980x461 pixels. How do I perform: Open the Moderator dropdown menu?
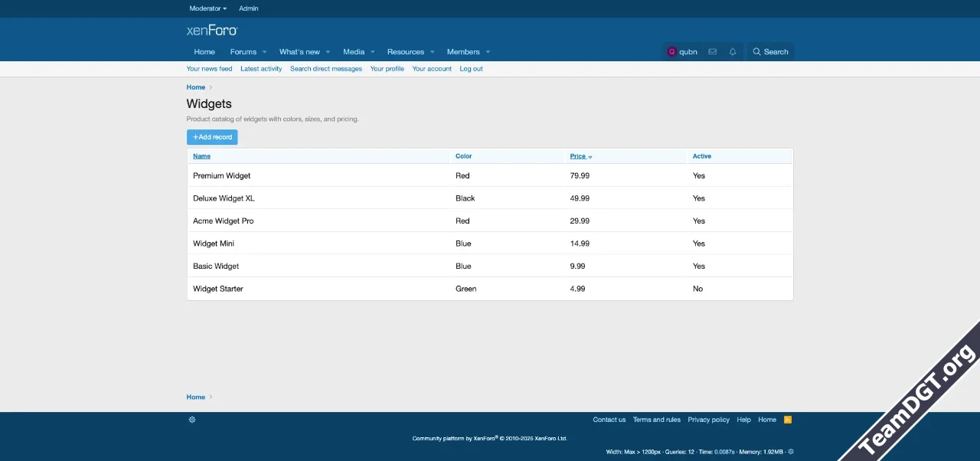click(x=207, y=8)
